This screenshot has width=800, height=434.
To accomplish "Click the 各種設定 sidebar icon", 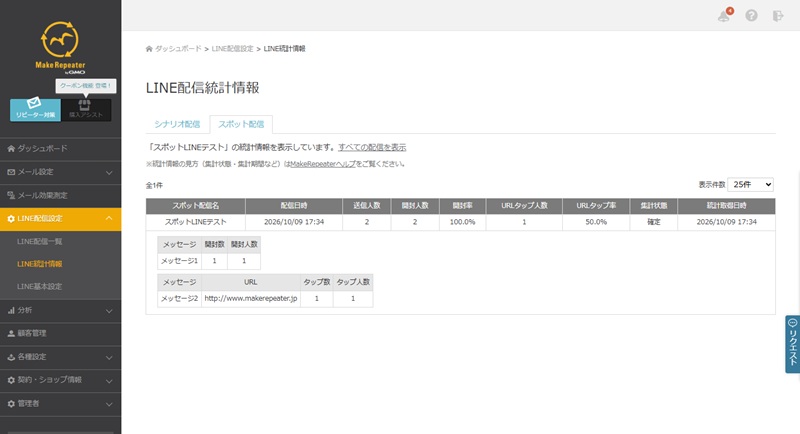I will click(x=11, y=357).
